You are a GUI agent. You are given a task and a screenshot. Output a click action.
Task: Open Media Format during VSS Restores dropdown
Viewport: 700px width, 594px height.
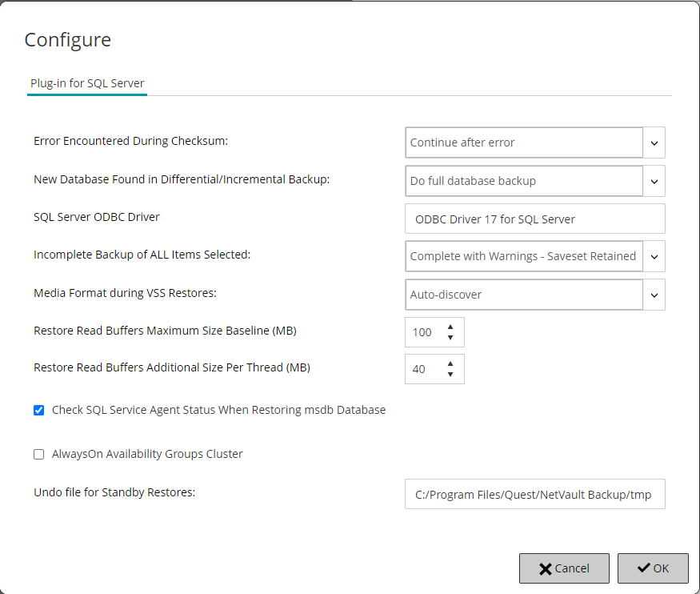(654, 295)
